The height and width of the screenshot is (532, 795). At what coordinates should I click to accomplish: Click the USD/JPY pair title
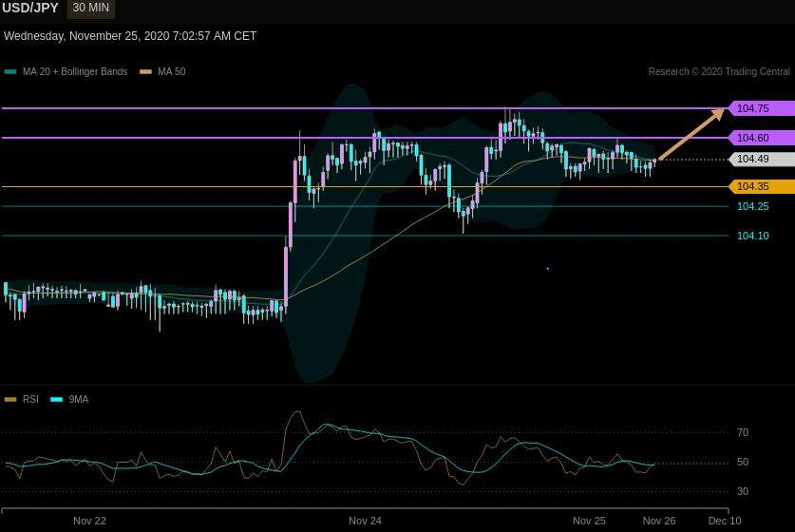coord(29,8)
